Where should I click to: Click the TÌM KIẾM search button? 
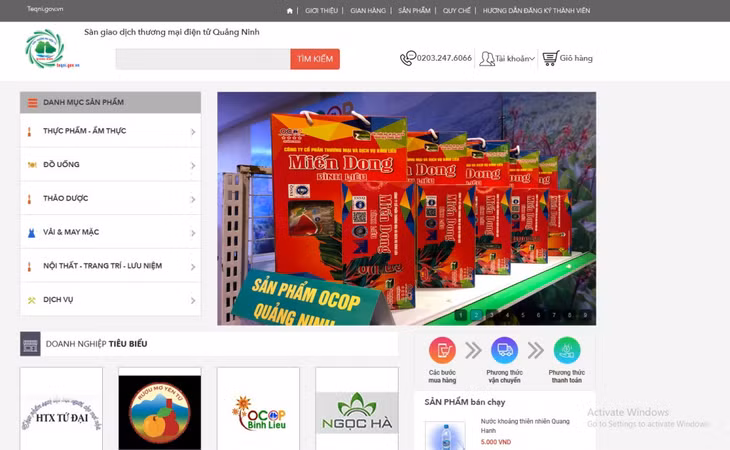(315, 59)
